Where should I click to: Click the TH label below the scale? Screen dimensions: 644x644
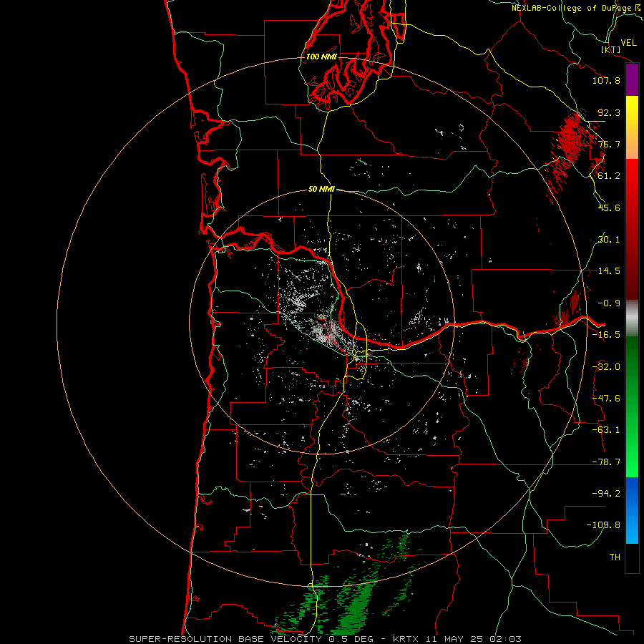click(x=615, y=557)
